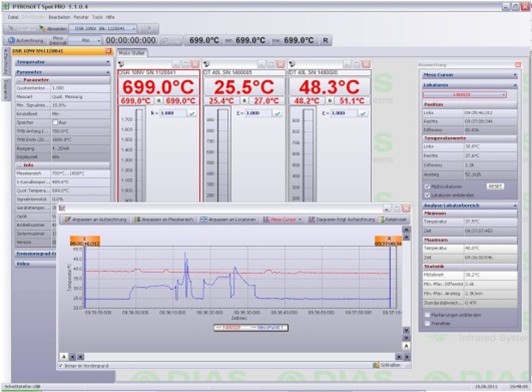This screenshot has height=392, width=532.
Task: Open the DSR 10NV device selection dropdown
Action: pos(102,29)
